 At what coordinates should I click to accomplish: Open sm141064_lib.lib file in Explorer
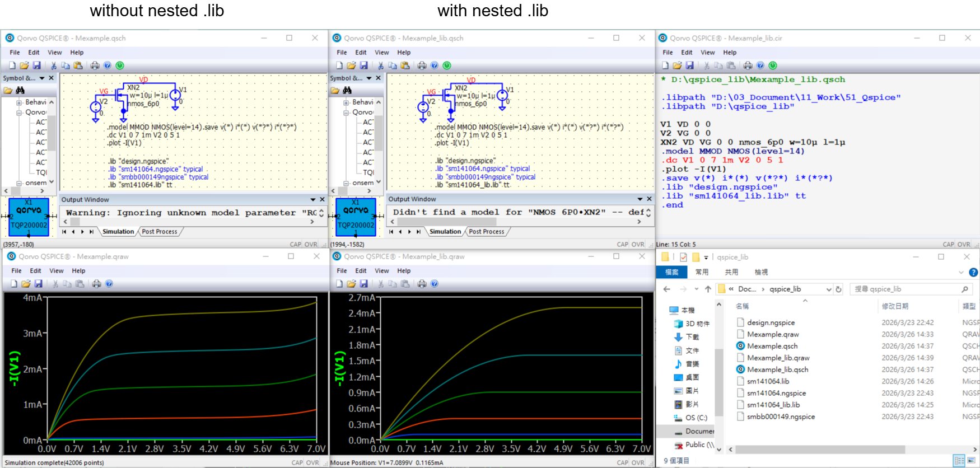[x=773, y=405]
